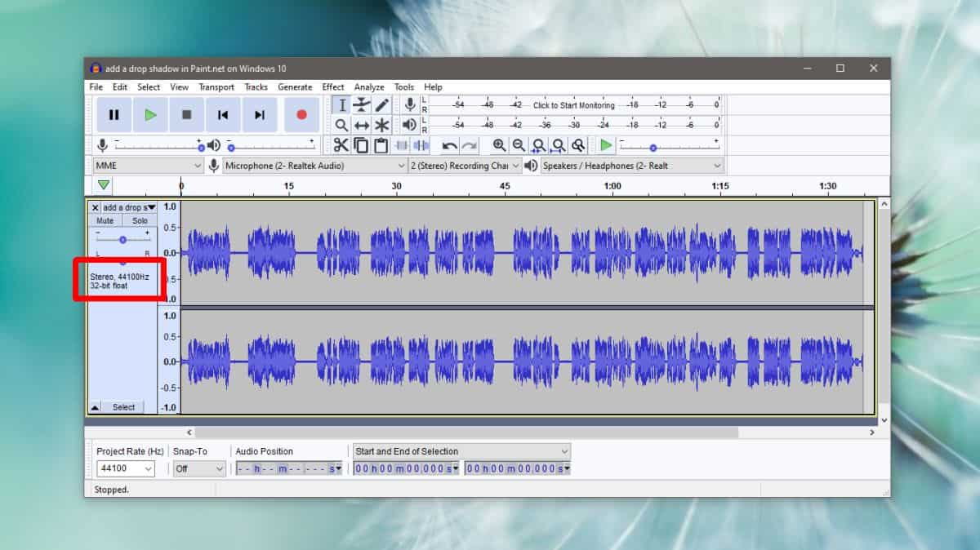
Task: Open the View menu
Action: point(179,86)
